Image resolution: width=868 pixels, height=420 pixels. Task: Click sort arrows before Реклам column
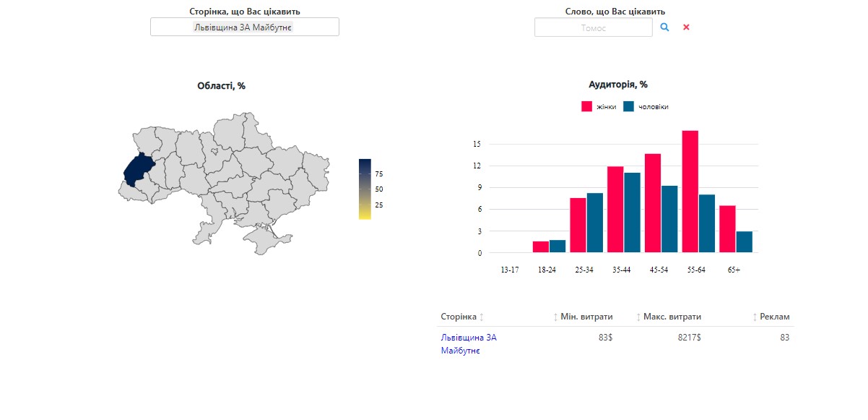click(755, 317)
